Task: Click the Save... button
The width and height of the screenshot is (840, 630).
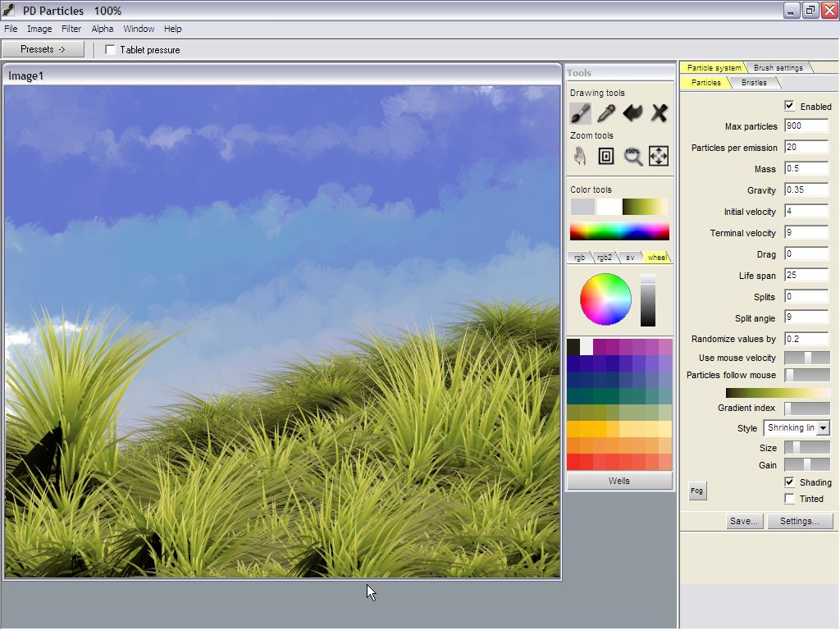Action: 744,521
